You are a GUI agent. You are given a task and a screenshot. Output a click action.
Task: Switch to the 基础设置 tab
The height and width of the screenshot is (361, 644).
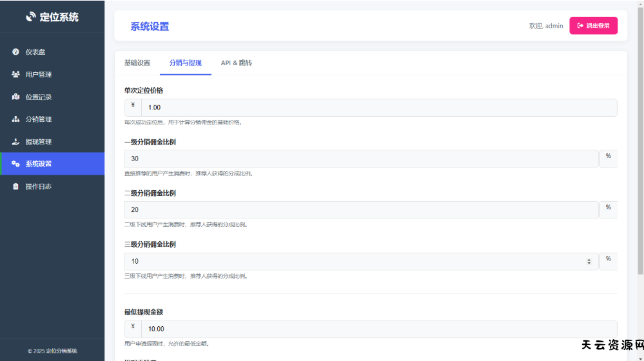tap(137, 63)
